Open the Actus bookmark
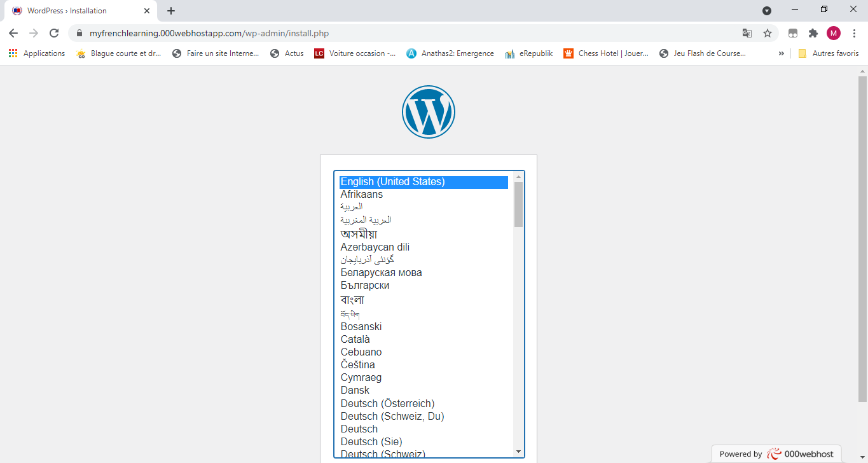This screenshot has width=868, height=463. click(287, 53)
